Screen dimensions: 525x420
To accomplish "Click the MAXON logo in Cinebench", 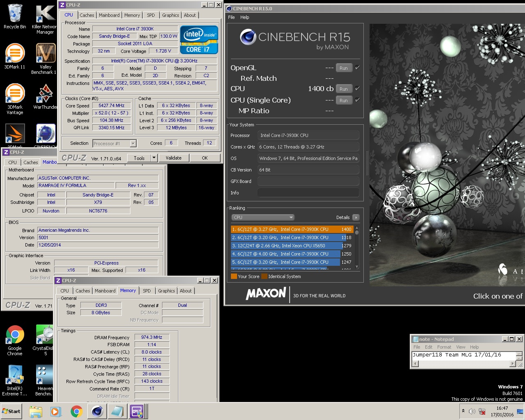I will pyautogui.click(x=266, y=293).
